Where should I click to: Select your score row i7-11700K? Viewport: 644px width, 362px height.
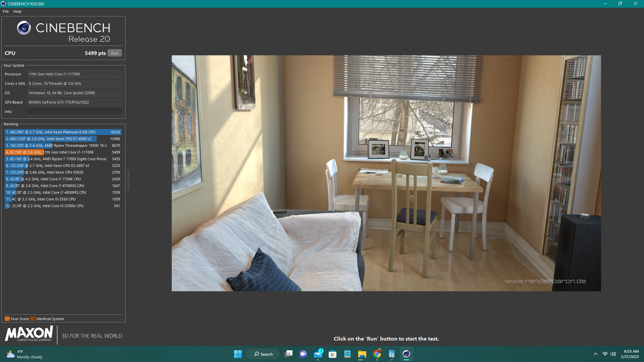click(63, 152)
